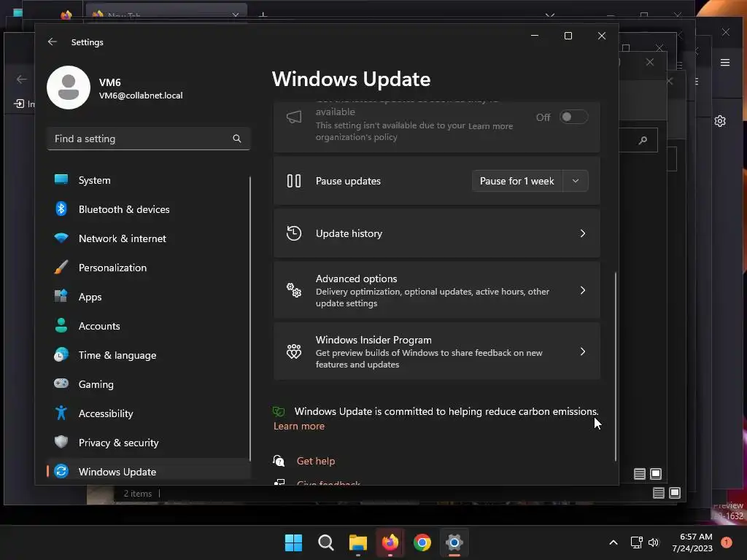Open Gaming settings category
Viewport: 747px width, 560px height.
(x=149, y=384)
